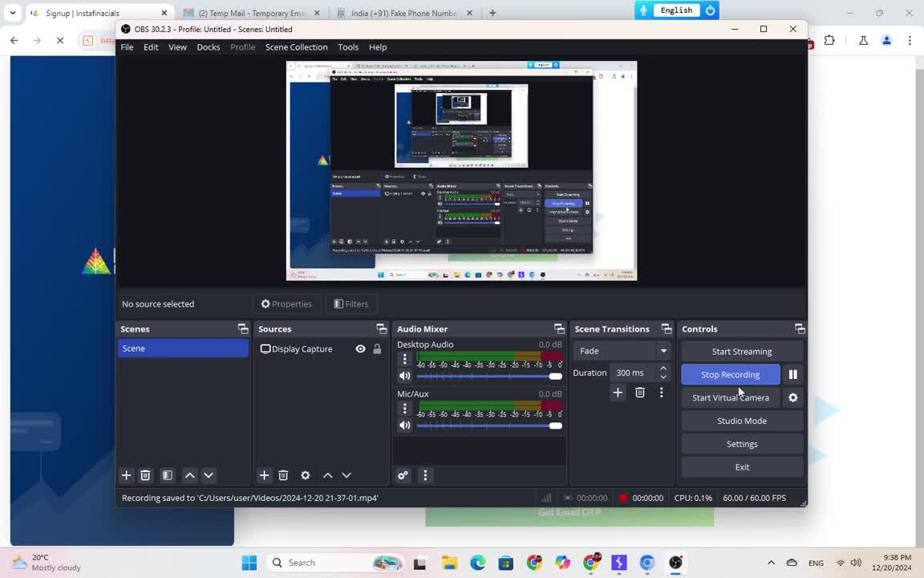Screen dimensions: 924x578
Task: Open OBS Settings button
Action: pos(742,444)
